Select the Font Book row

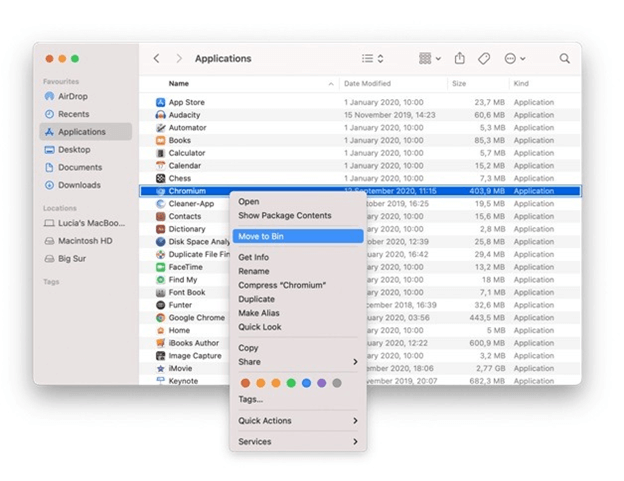(x=360, y=292)
